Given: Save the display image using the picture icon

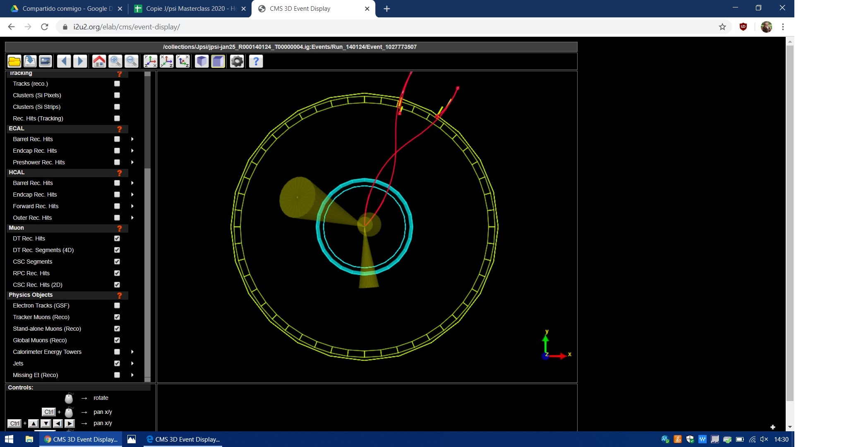Looking at the screenshot, I should point(46,62).
